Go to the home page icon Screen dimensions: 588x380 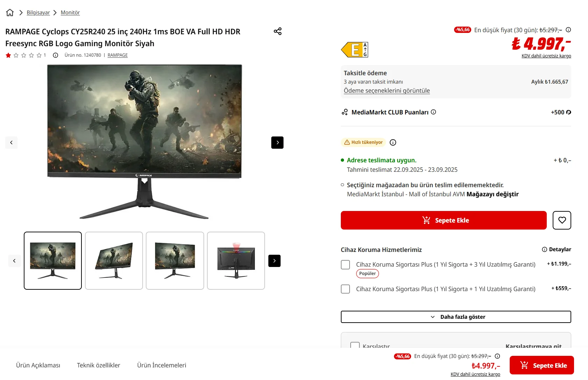[x=10, y=13]
